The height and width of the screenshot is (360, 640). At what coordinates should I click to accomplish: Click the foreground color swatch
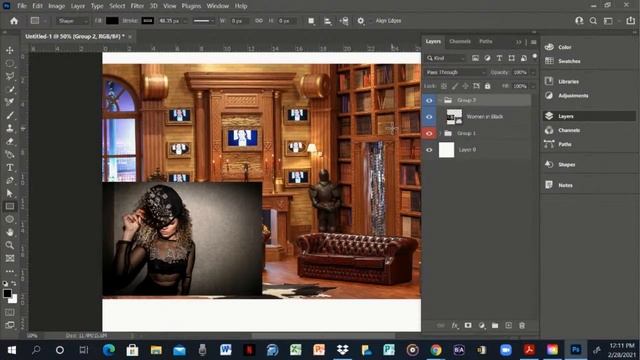pyautogui.click(x=7, y=293)
